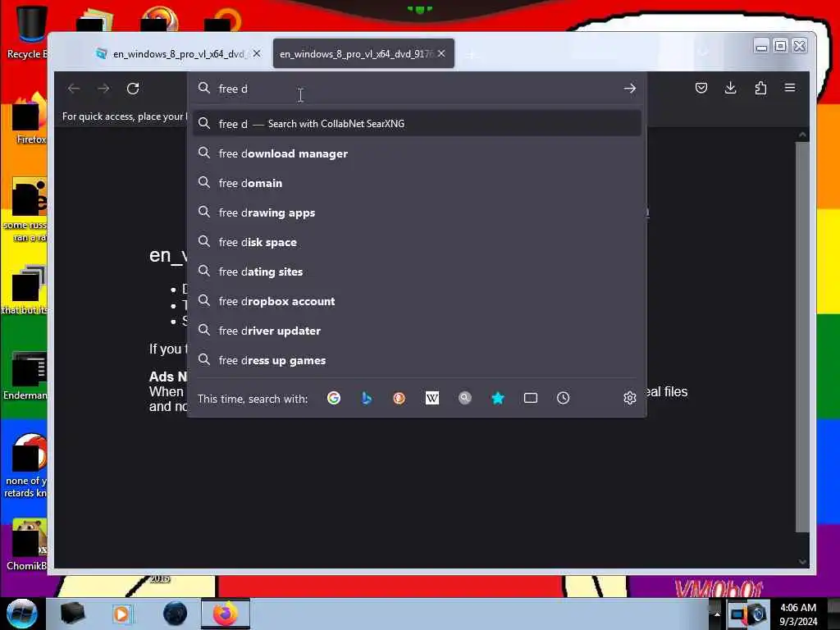Reload the page with the refresh icon
The width and height of the screenshot is (840, 630).
[x=133, y=89]
